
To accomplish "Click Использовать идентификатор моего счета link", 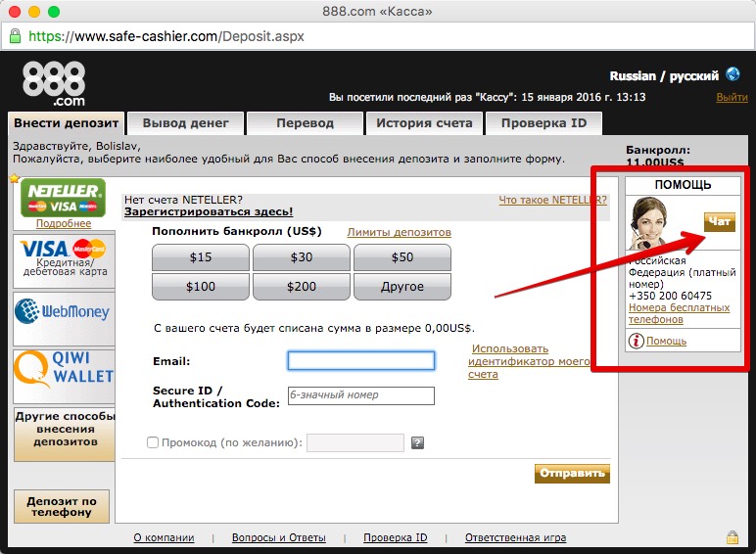I will point(529,361).
